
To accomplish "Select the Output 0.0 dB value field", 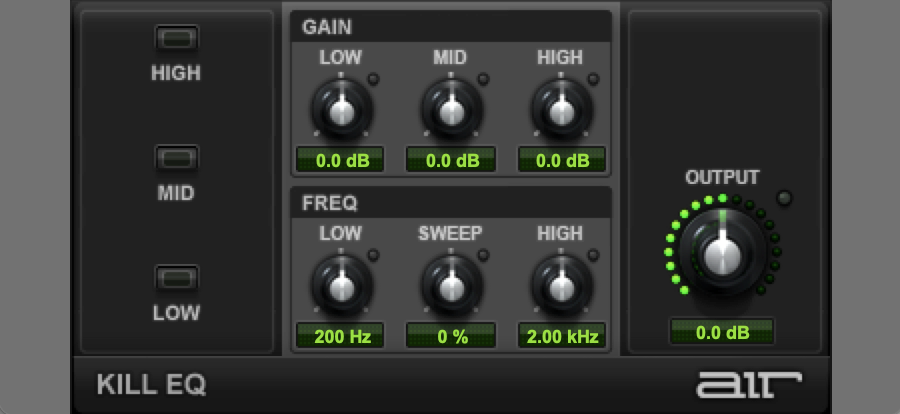I will coord(721,332).
